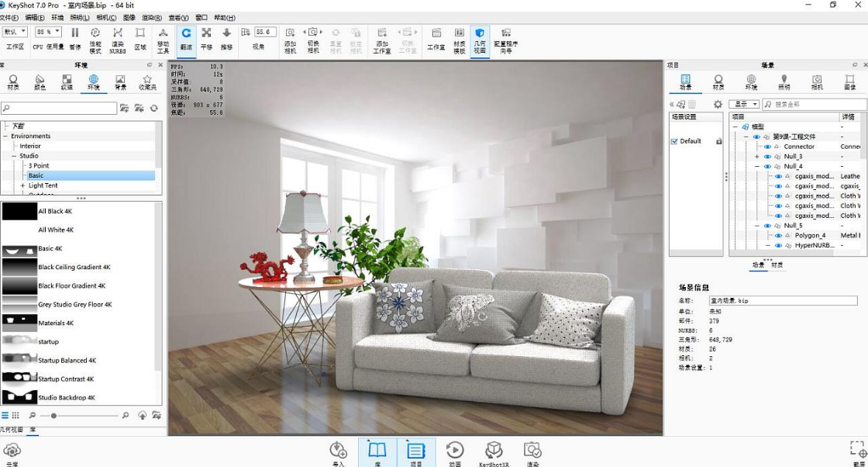Collapse the Environments tree node
This screenshot has height=467, width=868.
click(5, 137)
